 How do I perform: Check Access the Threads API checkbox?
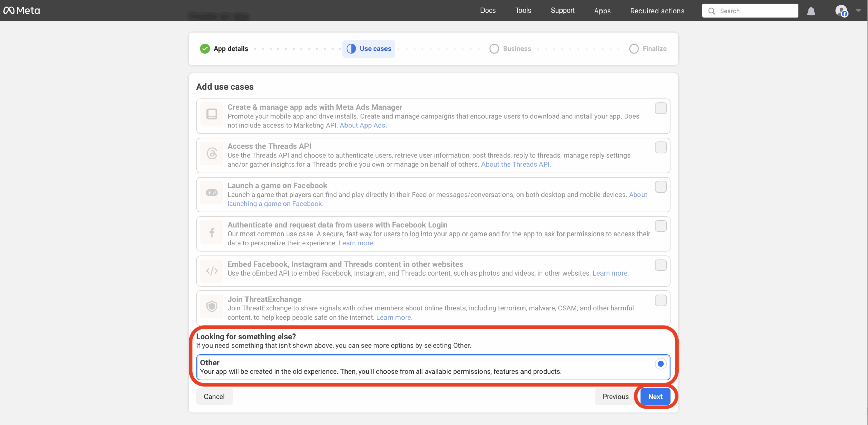660,147
